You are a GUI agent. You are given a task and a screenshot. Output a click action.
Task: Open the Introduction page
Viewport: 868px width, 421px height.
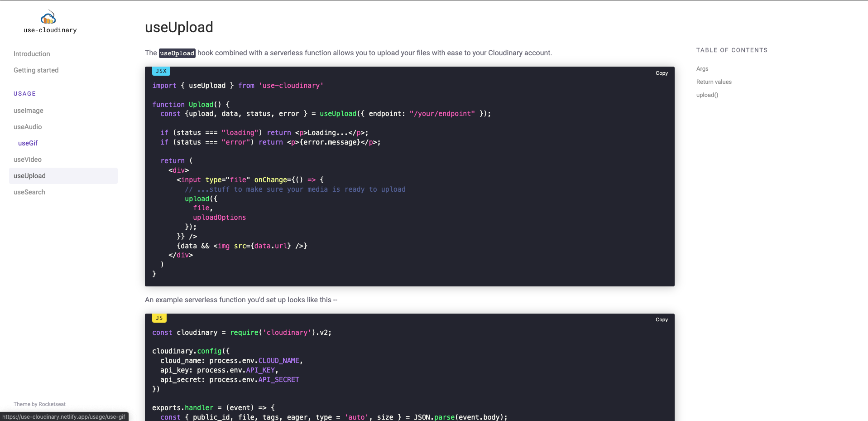pyautogui.click(x=32, y=54)
